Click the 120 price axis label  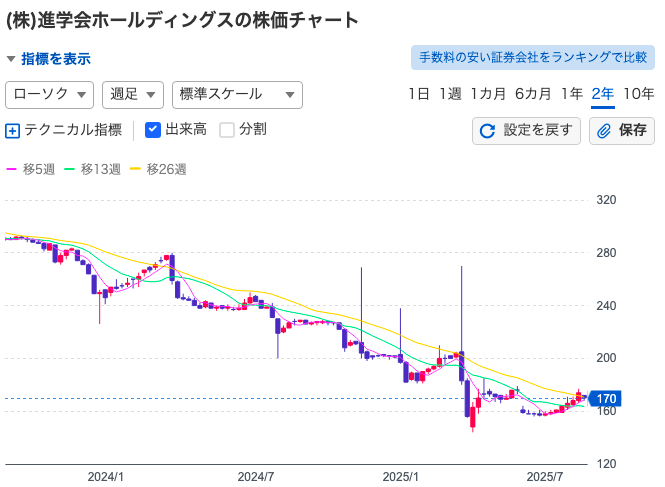pyautogui.click(x=606, y=464)
